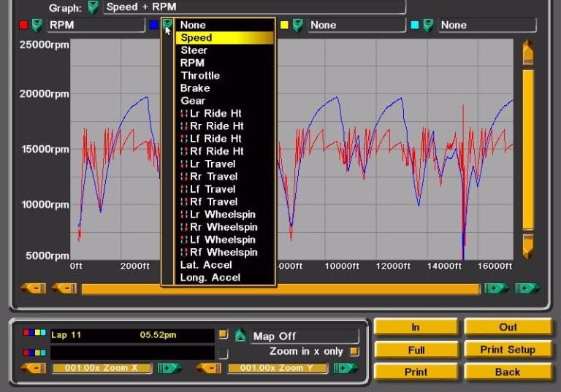The image size is (561, 392).
Task: Expand the cyan channel dropdown arrow
Action: (427, 26)
